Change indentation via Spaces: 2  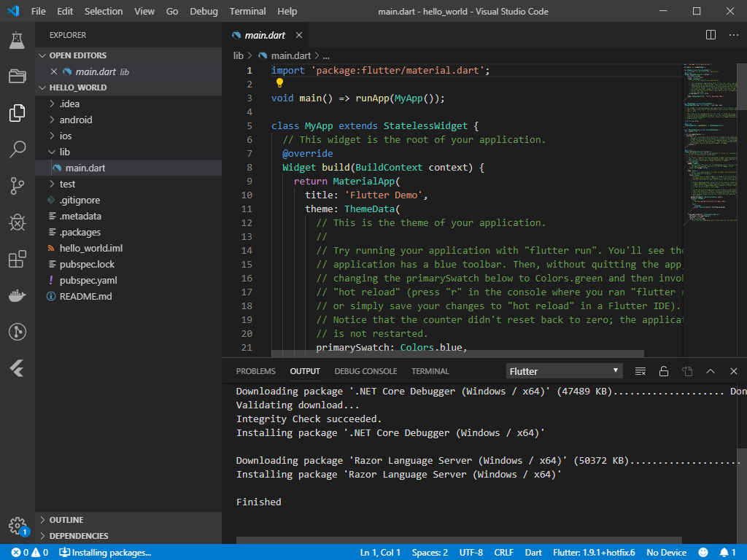tap(430, 553)
